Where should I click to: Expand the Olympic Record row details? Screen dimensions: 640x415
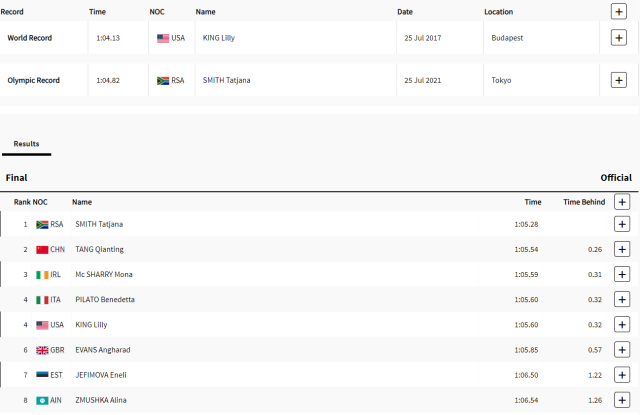click(x=619, y=80)
